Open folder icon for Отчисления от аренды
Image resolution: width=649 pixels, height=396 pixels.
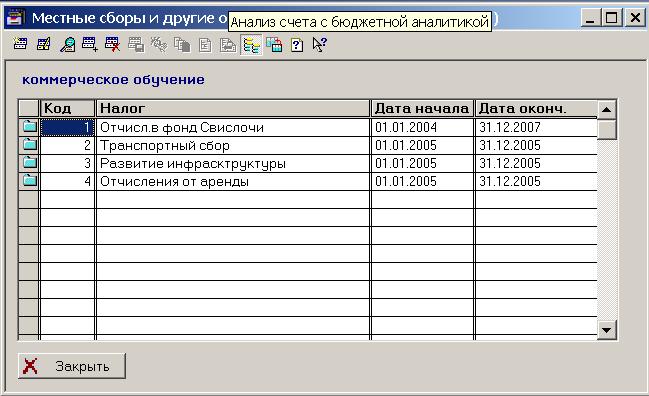pos(30,180)
